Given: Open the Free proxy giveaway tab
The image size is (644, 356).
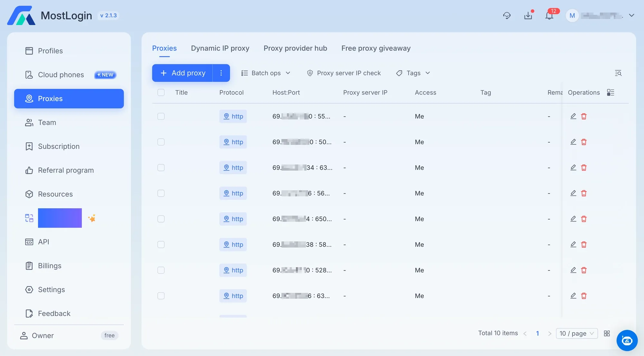Looking at the screenshot, I should click(376, 48).
